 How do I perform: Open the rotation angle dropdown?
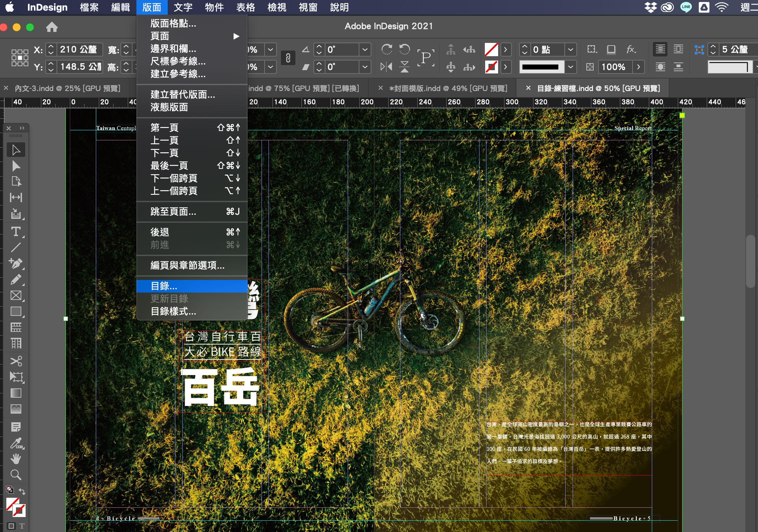365,50
